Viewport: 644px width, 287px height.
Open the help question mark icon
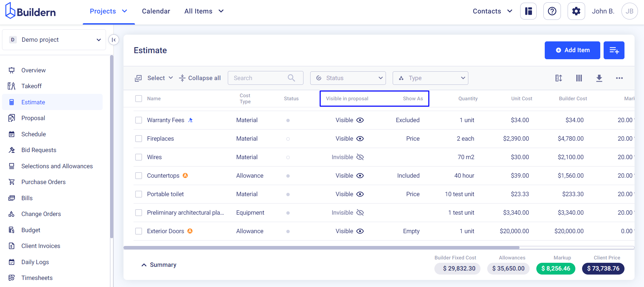(552, 11)
